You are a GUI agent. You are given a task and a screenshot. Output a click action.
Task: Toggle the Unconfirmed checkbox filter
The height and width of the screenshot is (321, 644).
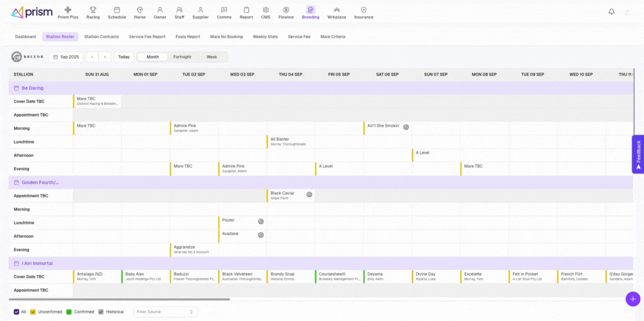[33, 311]
